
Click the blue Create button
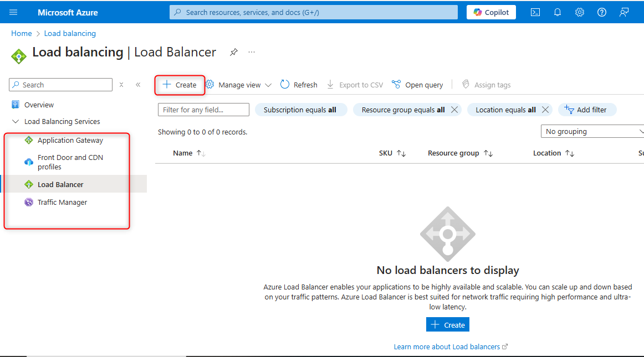448,324
